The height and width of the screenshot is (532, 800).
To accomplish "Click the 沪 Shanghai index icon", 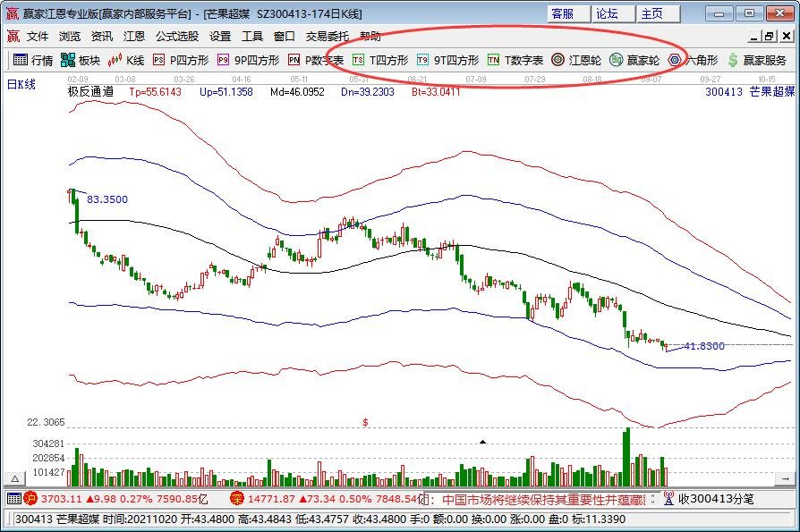I will tap(30, 498).
